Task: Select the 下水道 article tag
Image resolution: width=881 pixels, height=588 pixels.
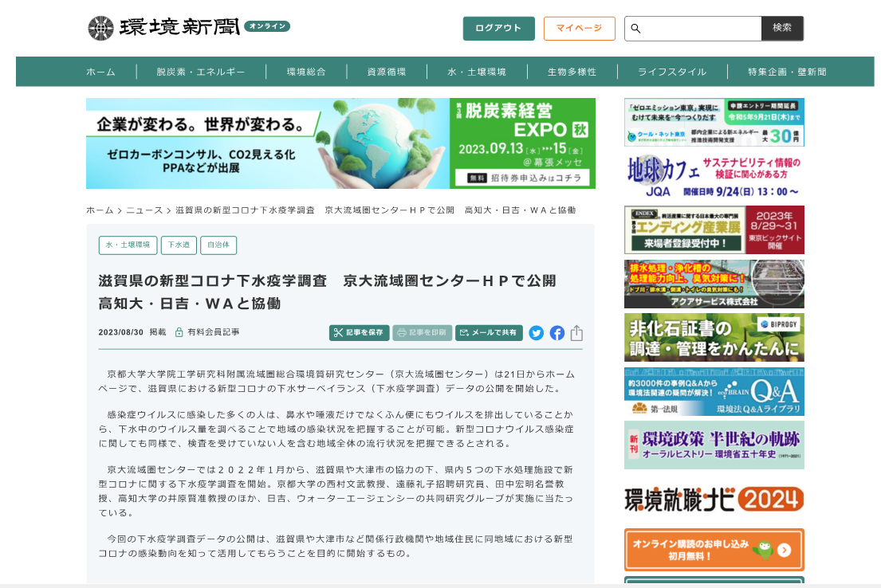Action: tap(179, 245)
